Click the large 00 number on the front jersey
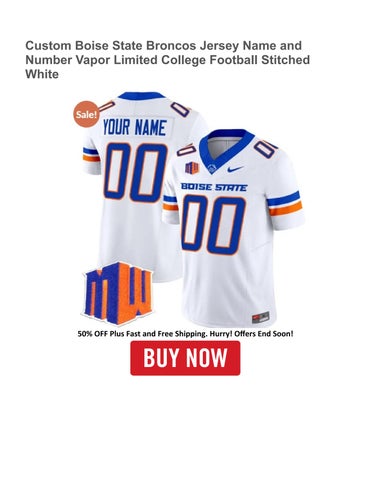Screen dimensions: 371x480 coord(214,225)
